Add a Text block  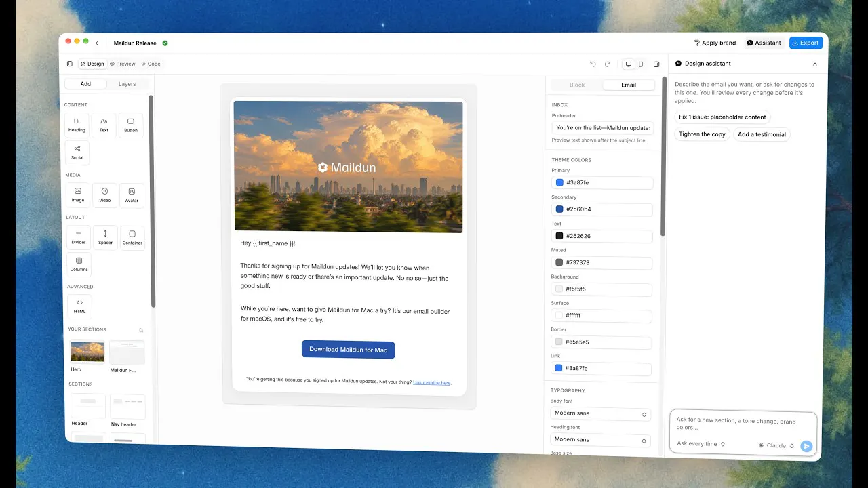point(104,125)
